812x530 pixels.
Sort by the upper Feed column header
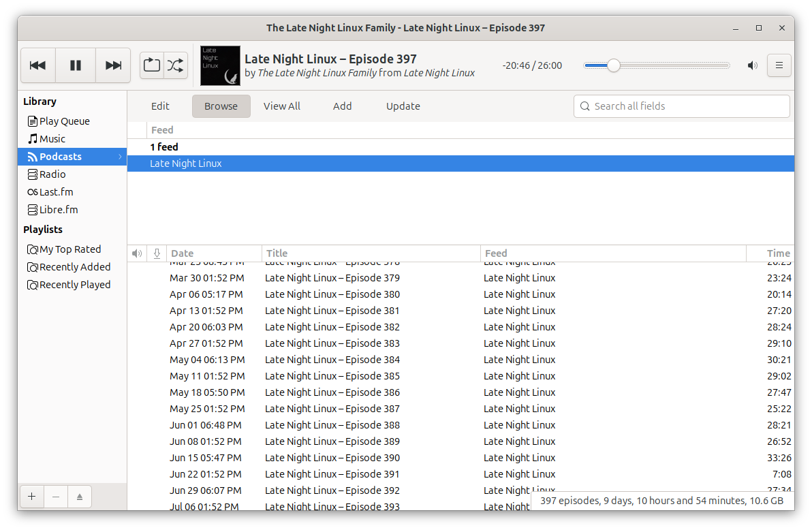tap(470, 130)
